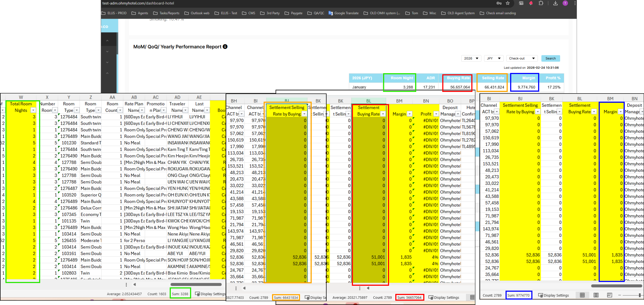Viewport: 644px width, 305px height.
Task: Select column header BL in the spreadsheet
Action: point(368,101)
